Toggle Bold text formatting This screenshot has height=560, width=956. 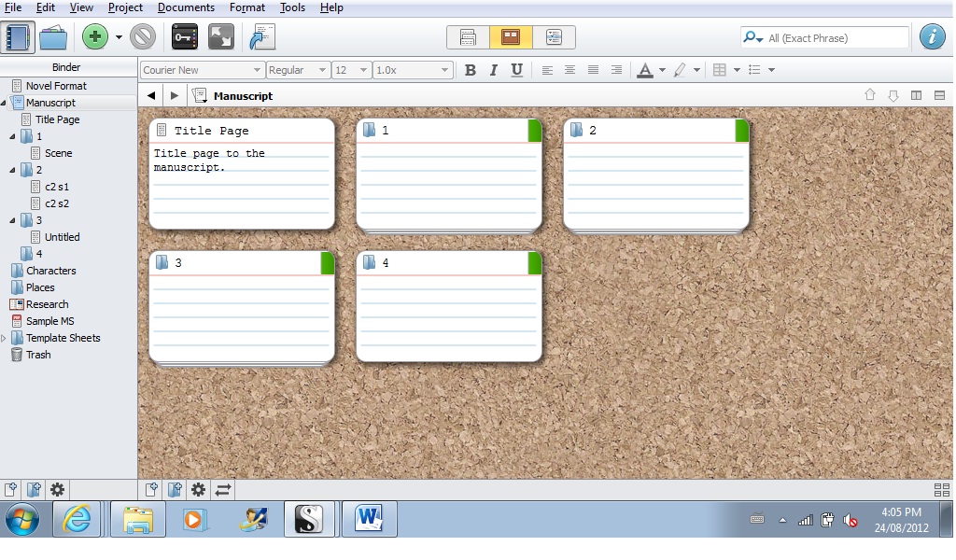click(x=470, y=70)
